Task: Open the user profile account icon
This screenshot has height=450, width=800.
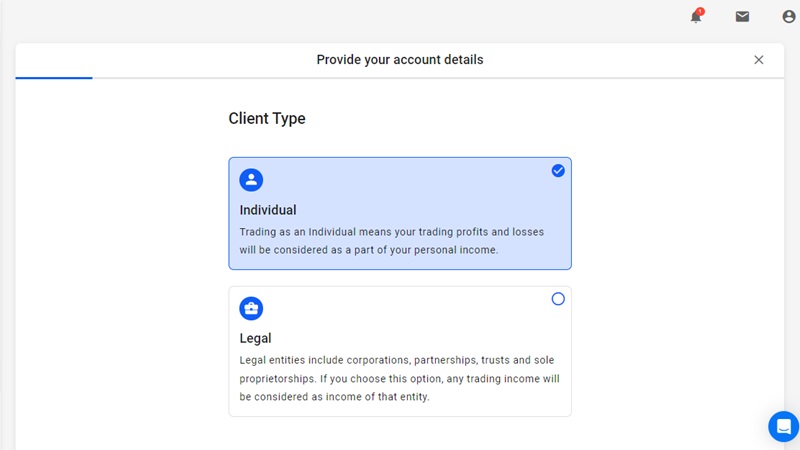Action: (789, 16)
